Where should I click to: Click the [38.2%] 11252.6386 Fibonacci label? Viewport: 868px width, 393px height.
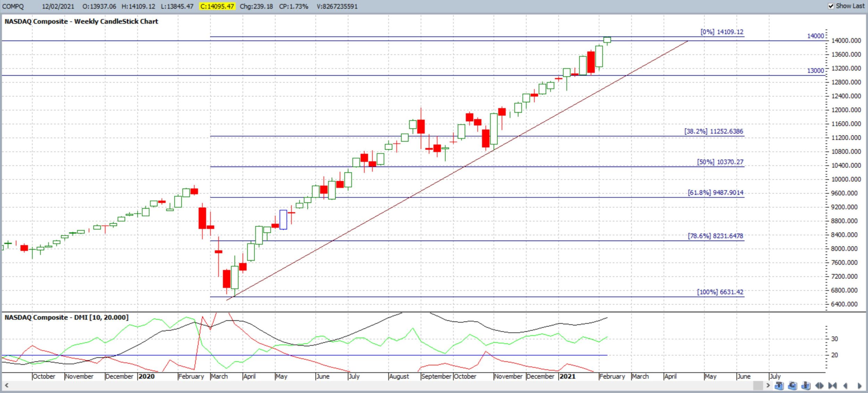click(x=713, y=131)
